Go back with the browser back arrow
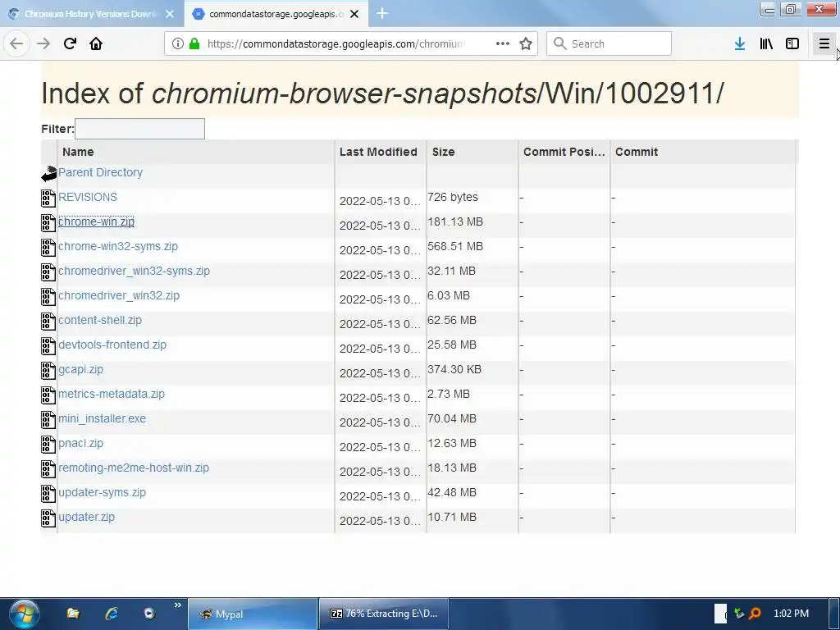Viewport: 840px width, 630px height. (x=16, y=43)
